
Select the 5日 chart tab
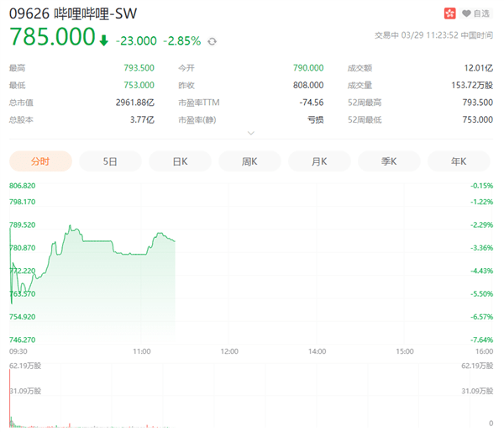tap(110, 161)
